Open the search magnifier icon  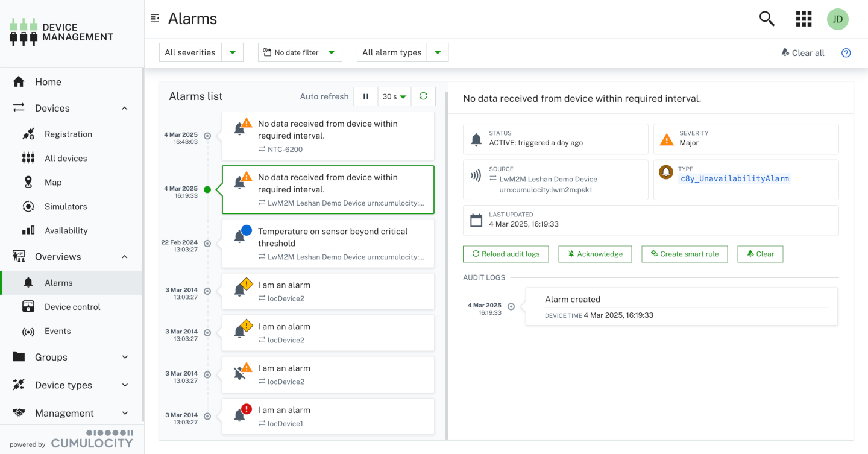pyautogui.click(x=767, y=19)
